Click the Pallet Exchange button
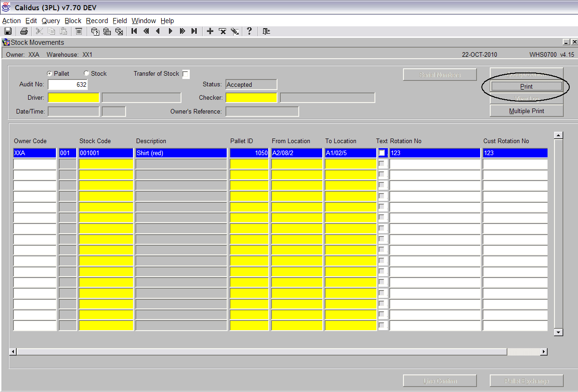The width and height of the screenshot is (578, 392). click(527, 381)
